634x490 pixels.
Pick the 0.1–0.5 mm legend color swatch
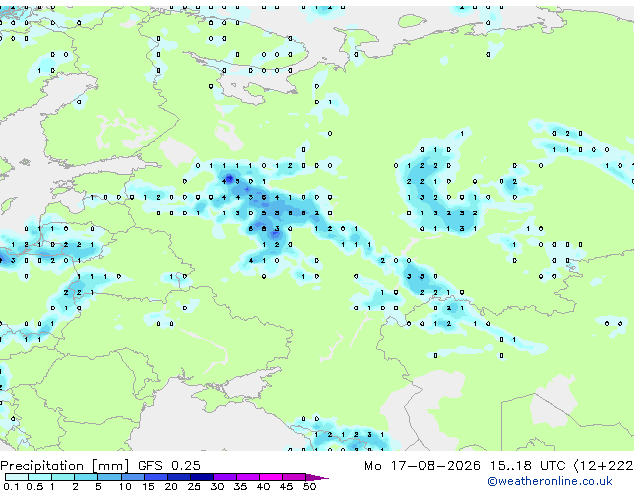17,477
